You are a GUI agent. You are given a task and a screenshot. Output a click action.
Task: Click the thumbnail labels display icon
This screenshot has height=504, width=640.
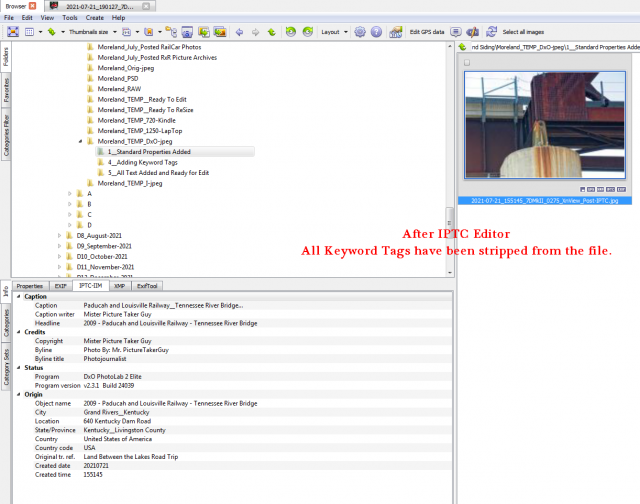click(127, 32)
